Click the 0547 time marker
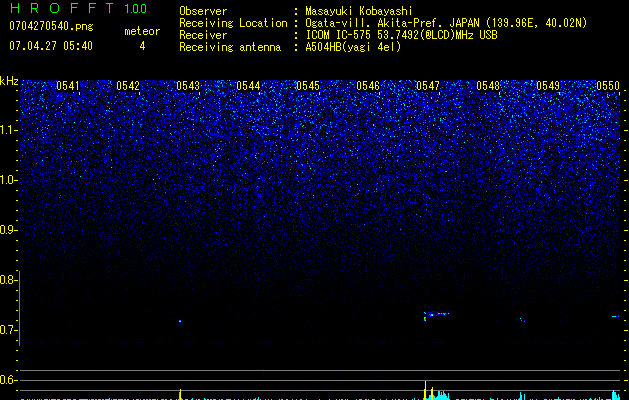The width and height of the screenshot is (629, 400). pyautogui.click(x=428, y=86)
